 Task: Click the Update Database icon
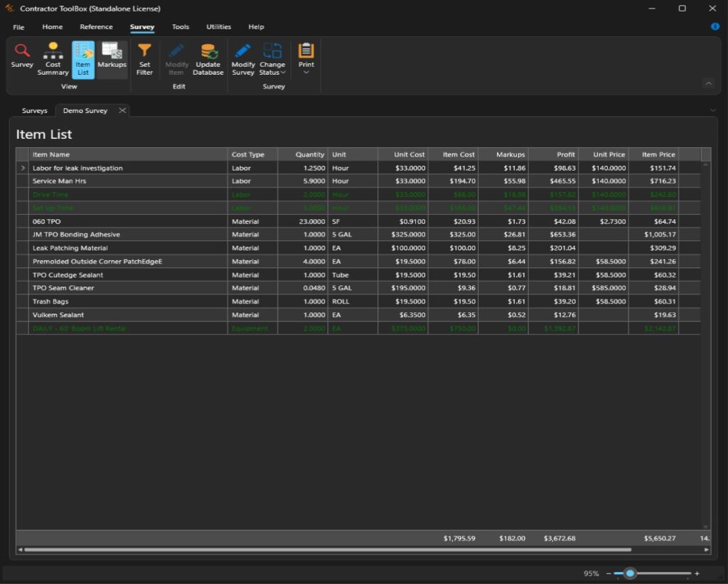point(208,58)
